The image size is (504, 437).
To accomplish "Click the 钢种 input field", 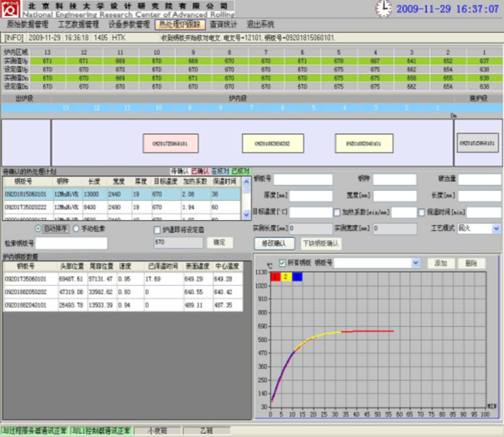I will coord(395,179).
